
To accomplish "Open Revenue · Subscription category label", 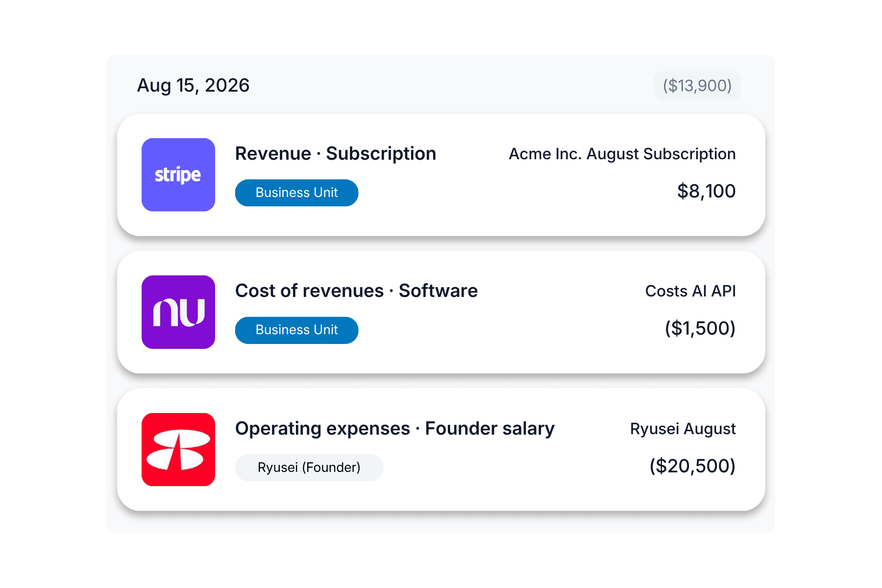I will (x=336, y=154).
